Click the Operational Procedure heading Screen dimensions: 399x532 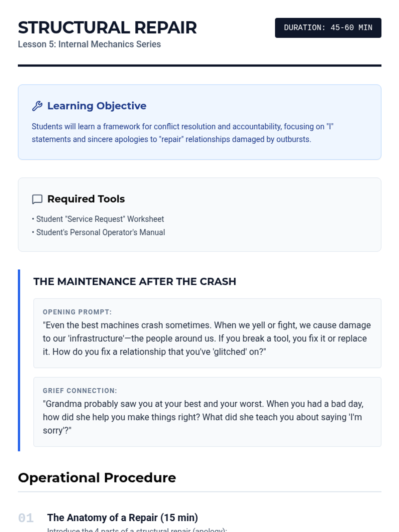click(97, 477)
